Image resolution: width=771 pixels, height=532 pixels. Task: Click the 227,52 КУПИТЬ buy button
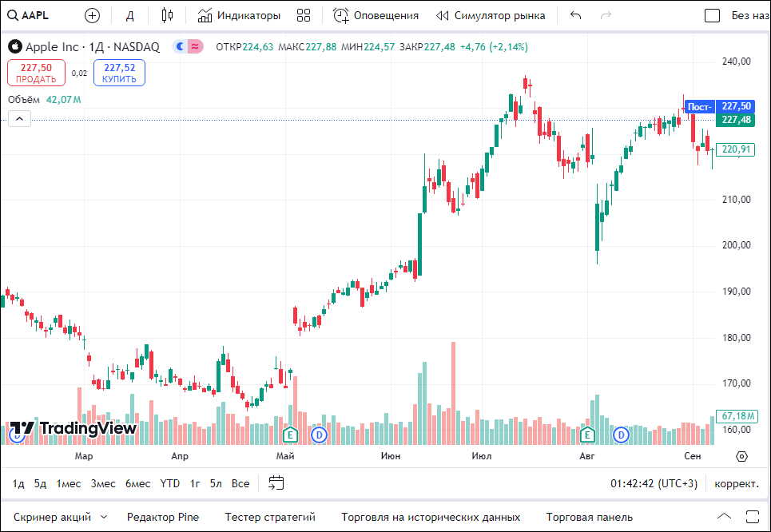[x=120, y=73]
